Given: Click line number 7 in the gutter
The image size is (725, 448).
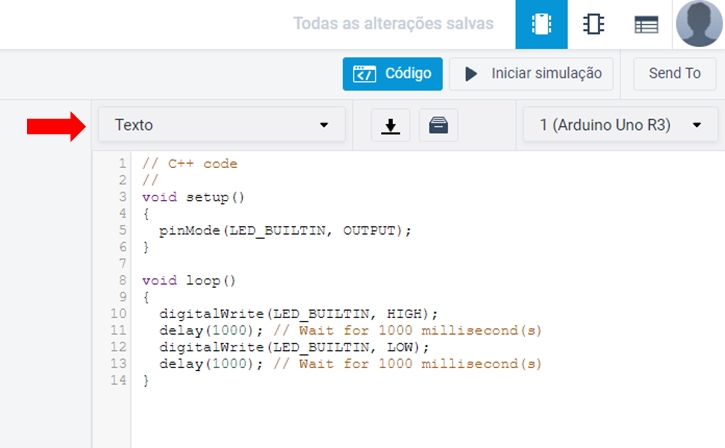Looking at the screenshot, I should click(123, 264).
